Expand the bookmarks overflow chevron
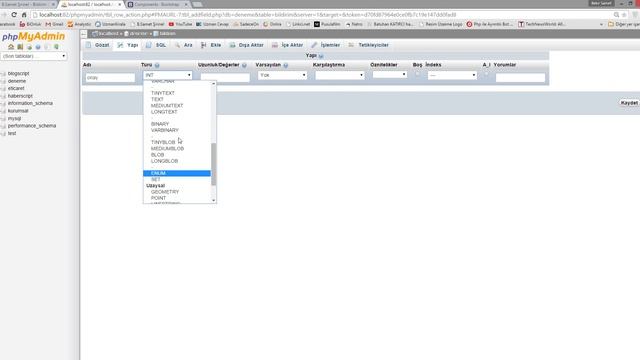640x360 pixels. coord(601,24)
